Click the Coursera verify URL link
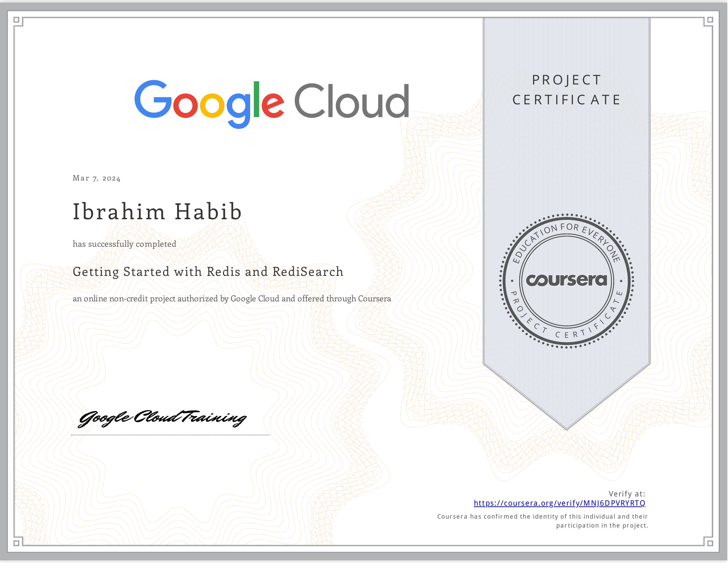Screen dimensions: 728x563 coord(559,503)
